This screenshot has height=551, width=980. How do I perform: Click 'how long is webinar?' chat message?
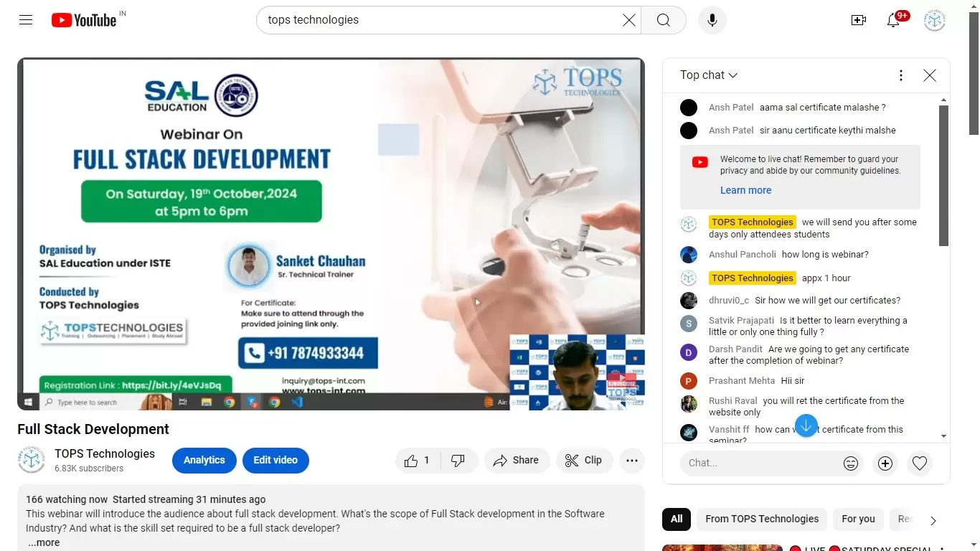pos(825,255)
